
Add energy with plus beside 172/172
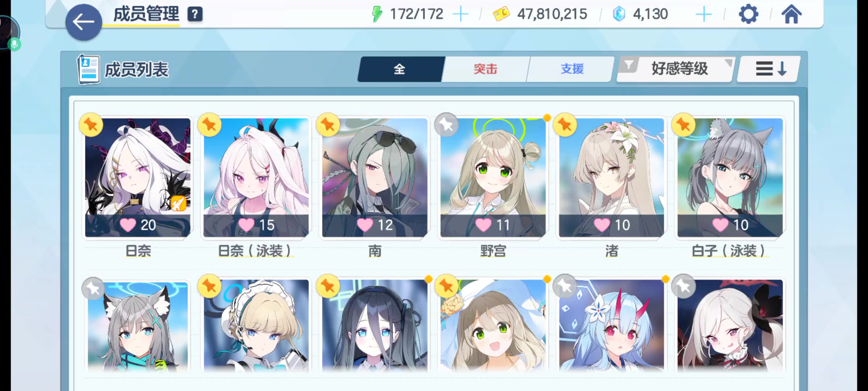(461, 14)
